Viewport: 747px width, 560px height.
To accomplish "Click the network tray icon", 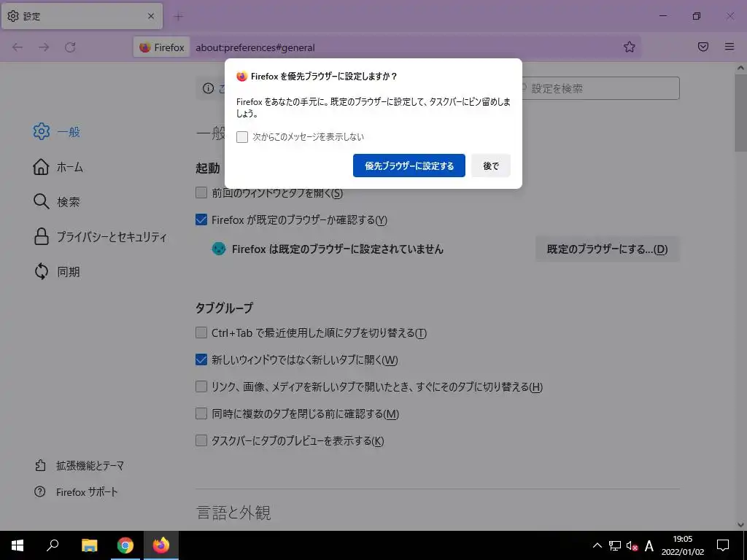I will pos(615,545).
